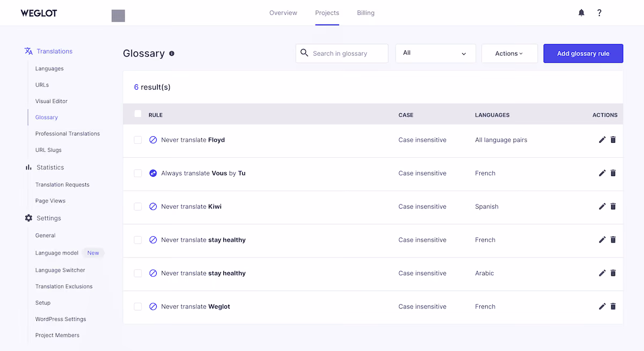Switch to the Overview tab

point(283,13)
